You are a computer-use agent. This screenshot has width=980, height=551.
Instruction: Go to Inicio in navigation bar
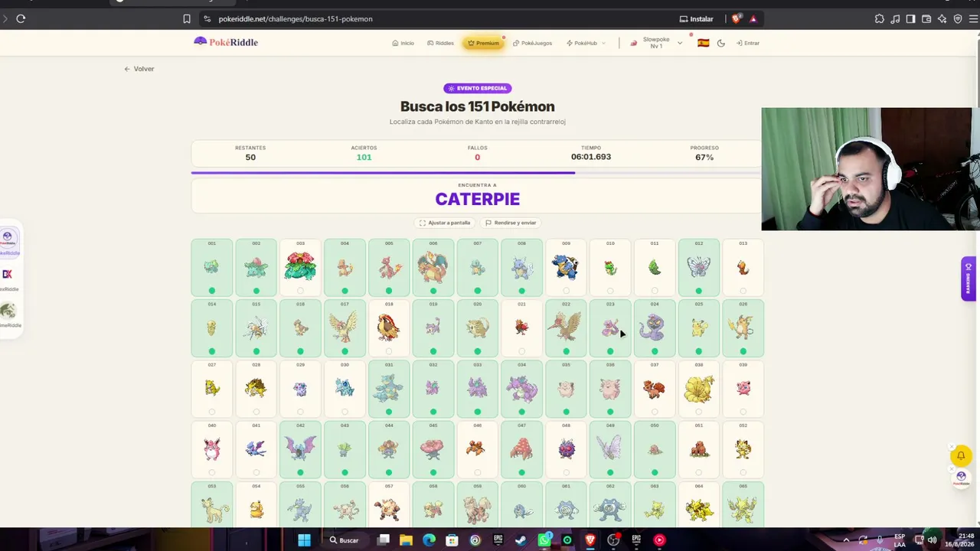click(403, 43)
